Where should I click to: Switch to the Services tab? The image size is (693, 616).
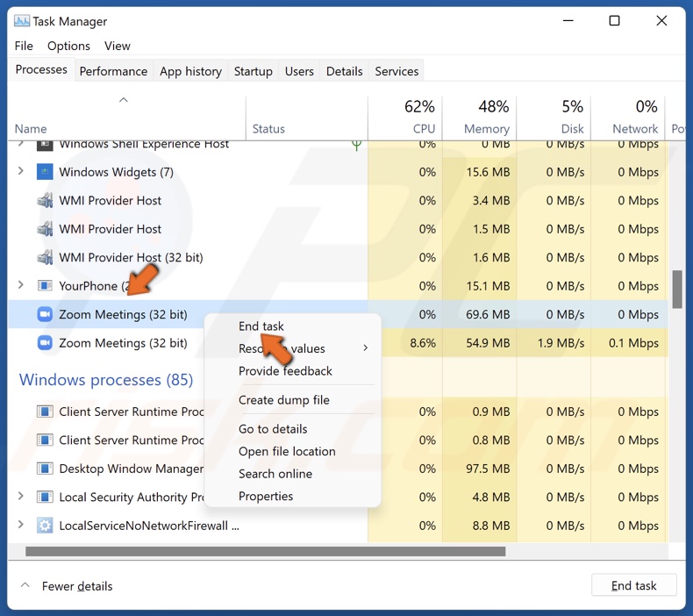point(397,71)
